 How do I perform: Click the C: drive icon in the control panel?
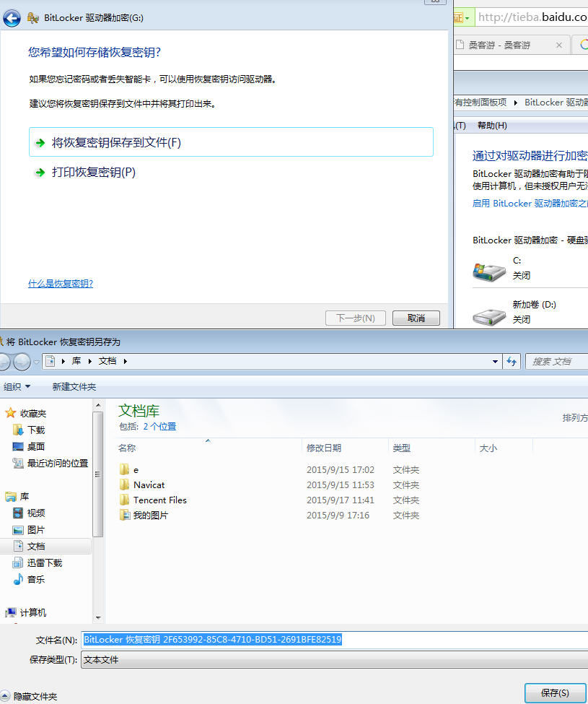tap(489, 271)
